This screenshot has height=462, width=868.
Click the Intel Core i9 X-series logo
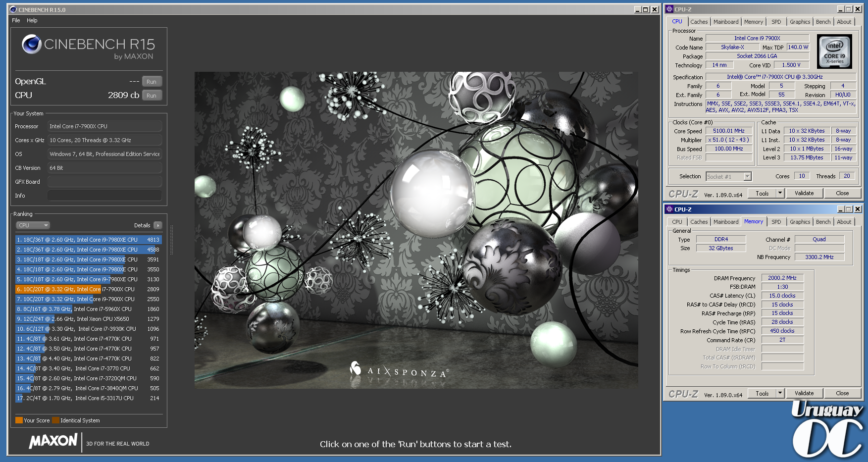tap(834, 51)
